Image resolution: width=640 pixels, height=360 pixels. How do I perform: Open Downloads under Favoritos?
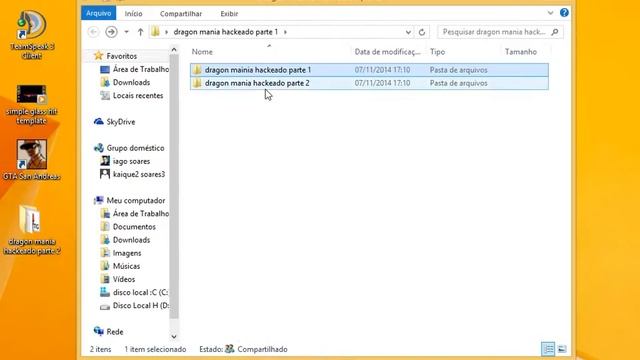[131, 82]
